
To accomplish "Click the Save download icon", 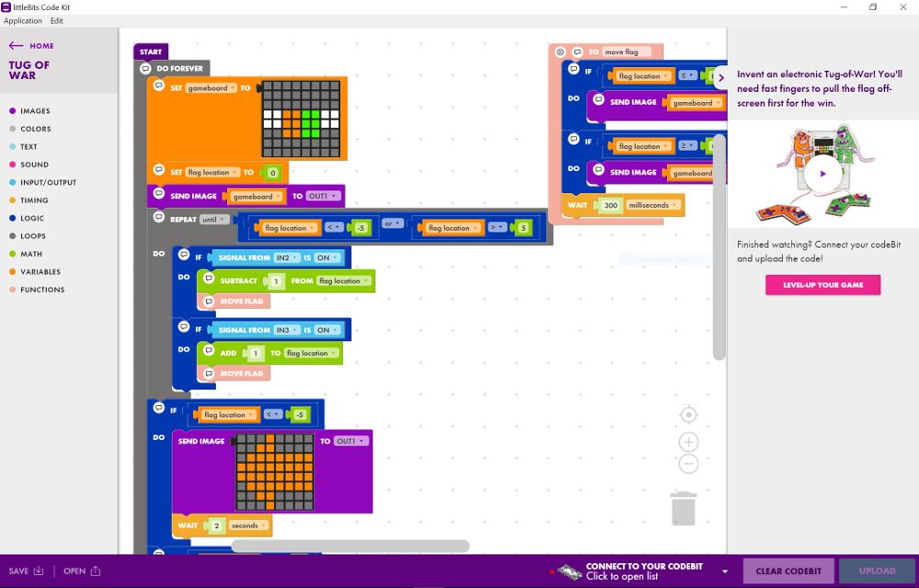I will 39,571.
